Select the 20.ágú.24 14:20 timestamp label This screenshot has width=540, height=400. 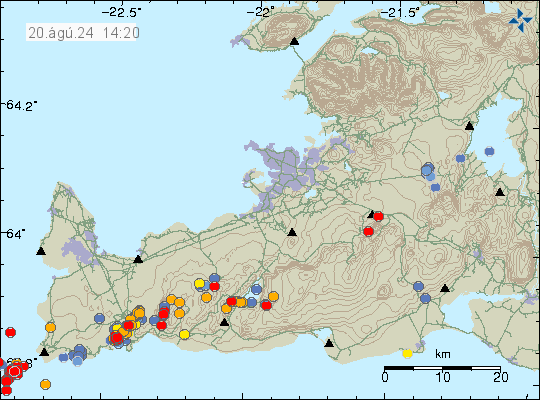(x=83, y=33)
